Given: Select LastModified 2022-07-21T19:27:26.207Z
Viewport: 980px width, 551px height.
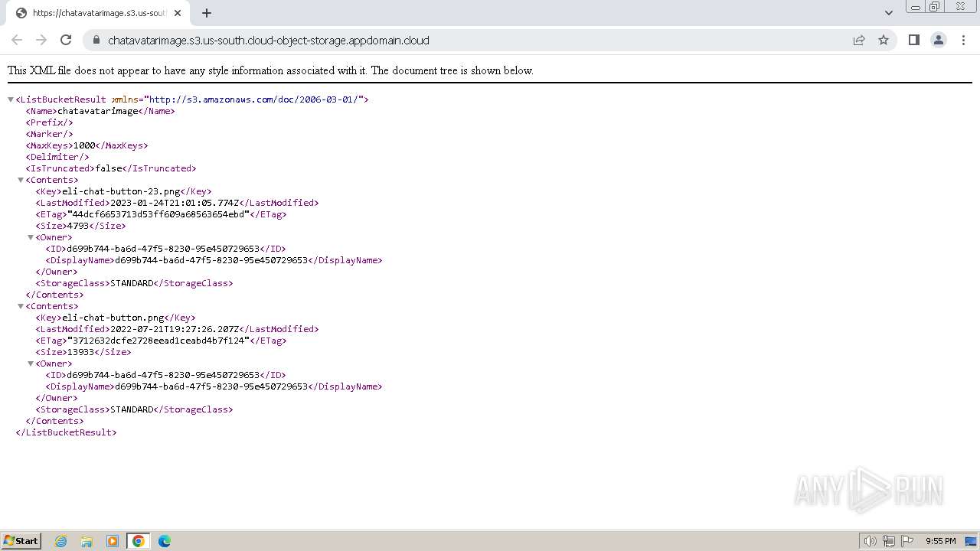Looking at the screenshot, I should [x=175, y=329].
